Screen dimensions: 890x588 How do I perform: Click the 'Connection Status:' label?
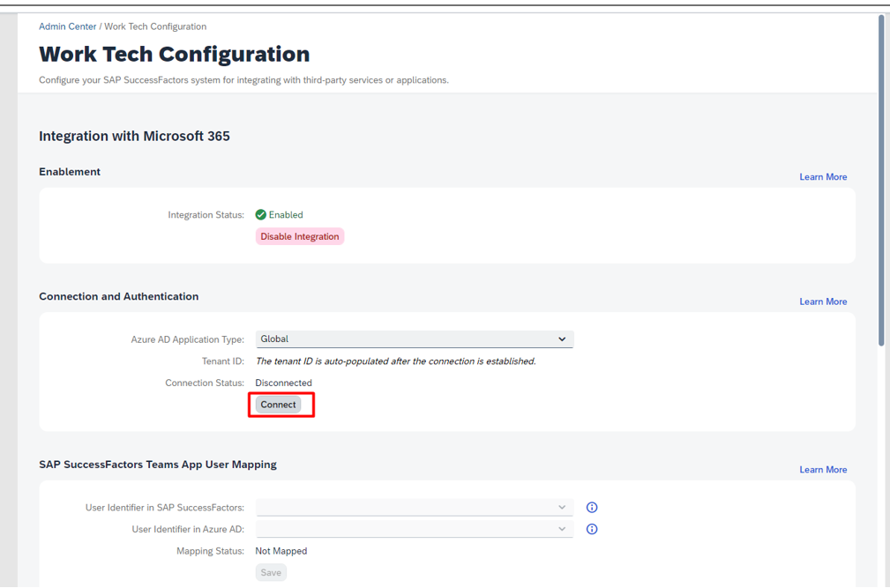point(205,383)
